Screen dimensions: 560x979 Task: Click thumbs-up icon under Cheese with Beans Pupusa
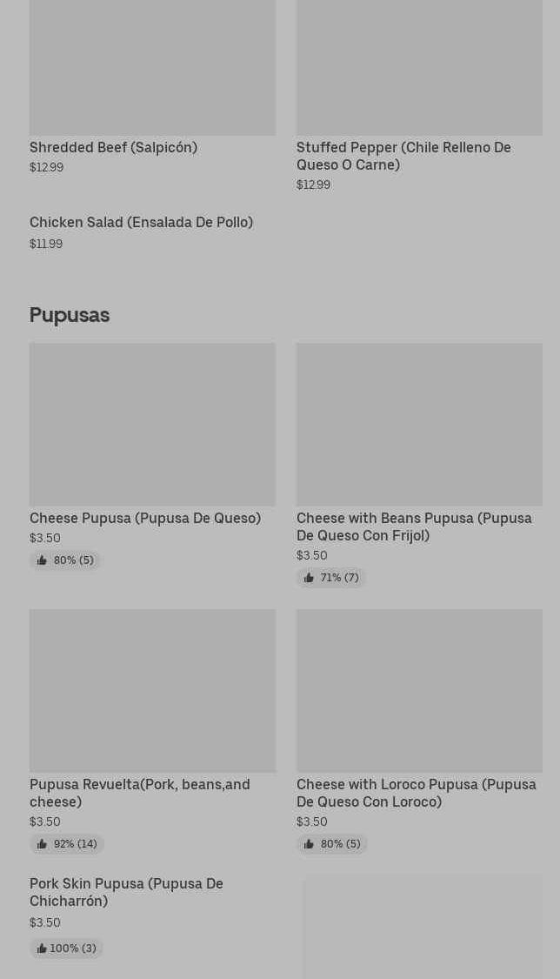309,578
